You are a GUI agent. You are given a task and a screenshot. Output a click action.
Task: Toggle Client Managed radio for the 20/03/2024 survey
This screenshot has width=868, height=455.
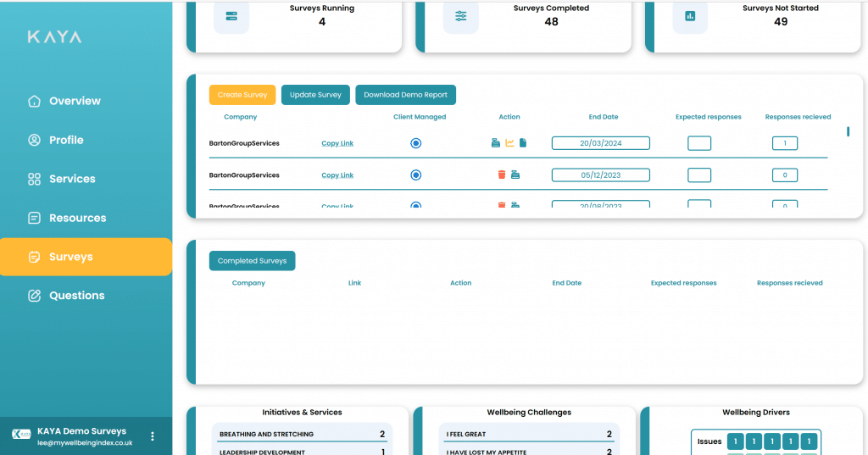click(x=415, y=143)
